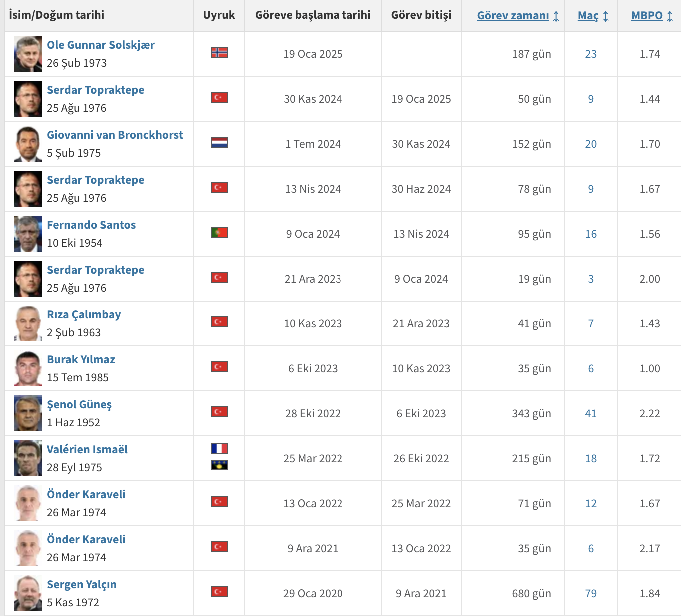Image resolution: width=681 pixels, height=616 pixels.
Task: Click Sergen Yalçın portrait photo
Action: (28, 593)
